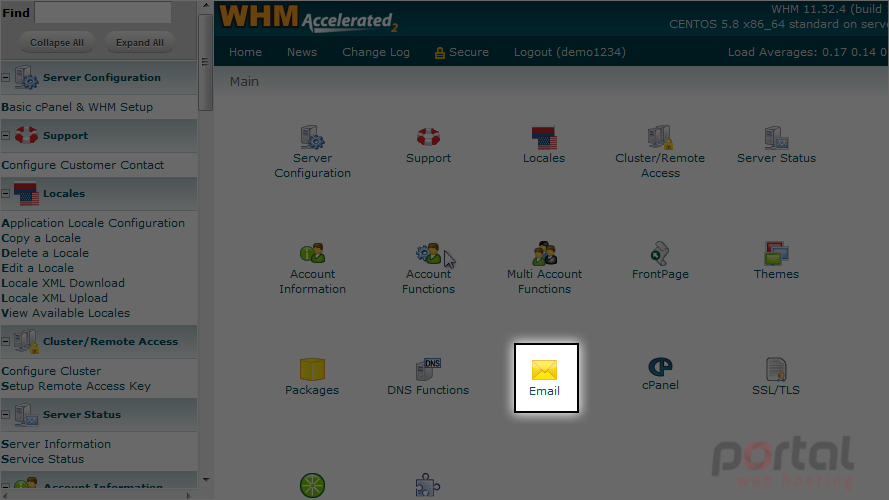Click the padlock icon next to Secure
Screen dimensions: 889x500
tap(439, 53)
